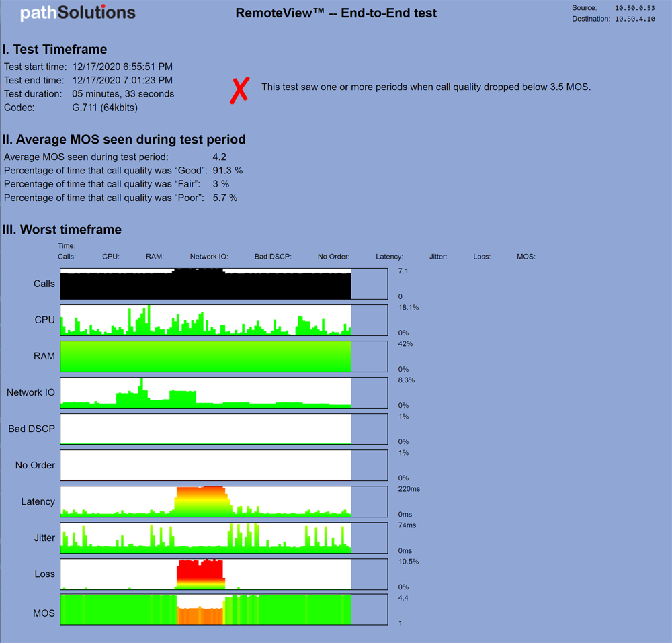The height and width of the screenshot is (643, 672).
Task: Click the orange dip in MOS graph
Action: pos(200,615)
